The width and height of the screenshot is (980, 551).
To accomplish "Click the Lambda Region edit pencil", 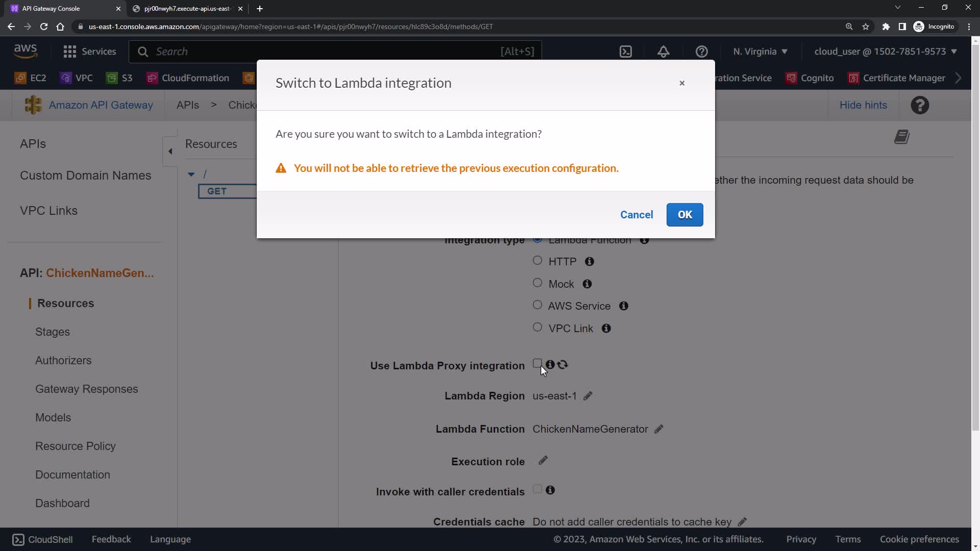I will pos(588,396).
